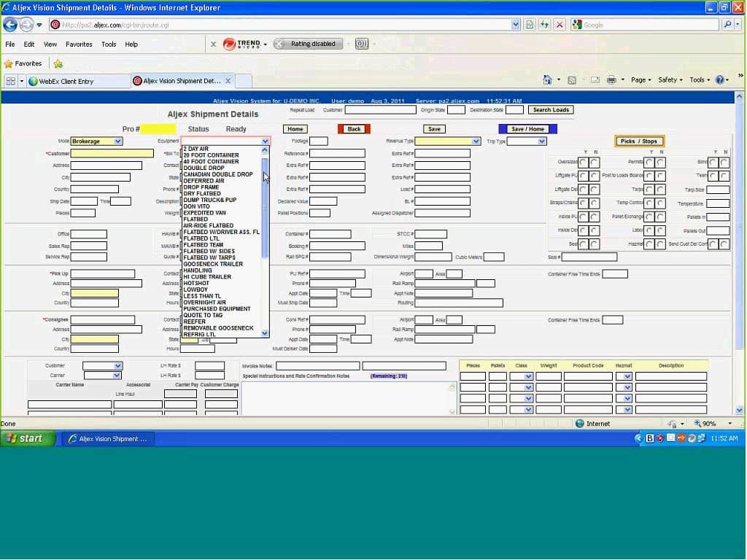
Task: Open the Favorites menu
Action: point(79,44)
